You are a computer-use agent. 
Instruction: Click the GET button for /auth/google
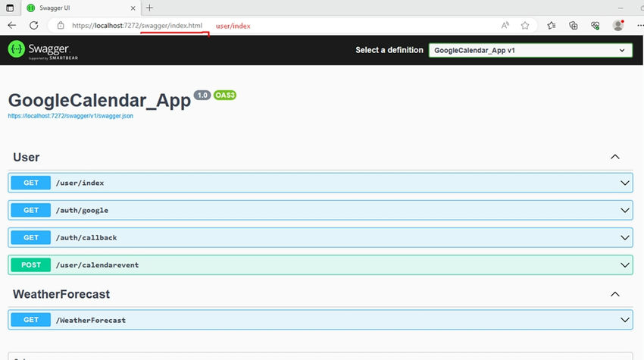point(31,211)
